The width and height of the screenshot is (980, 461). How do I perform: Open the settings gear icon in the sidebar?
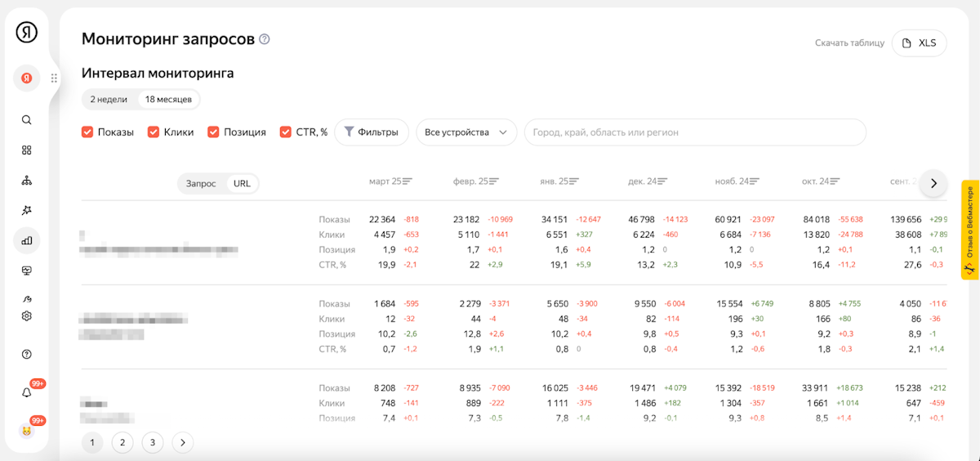[26, 316]
